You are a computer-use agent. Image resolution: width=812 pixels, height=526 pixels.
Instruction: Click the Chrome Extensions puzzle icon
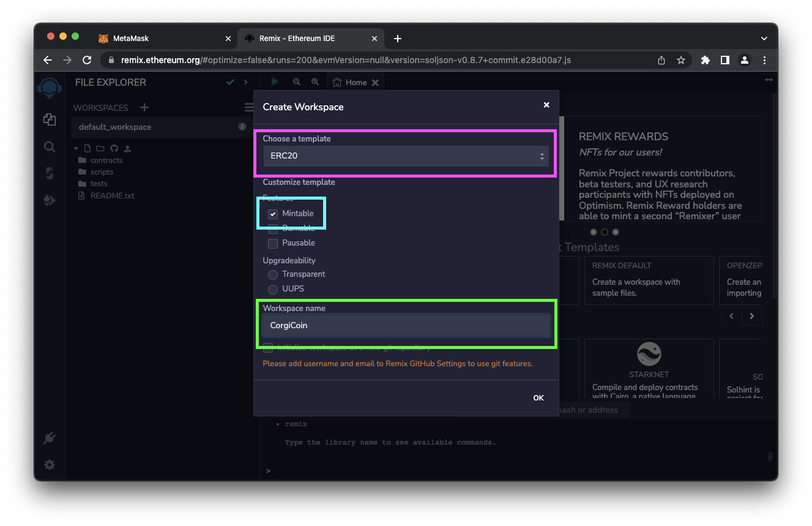[706, 60]
